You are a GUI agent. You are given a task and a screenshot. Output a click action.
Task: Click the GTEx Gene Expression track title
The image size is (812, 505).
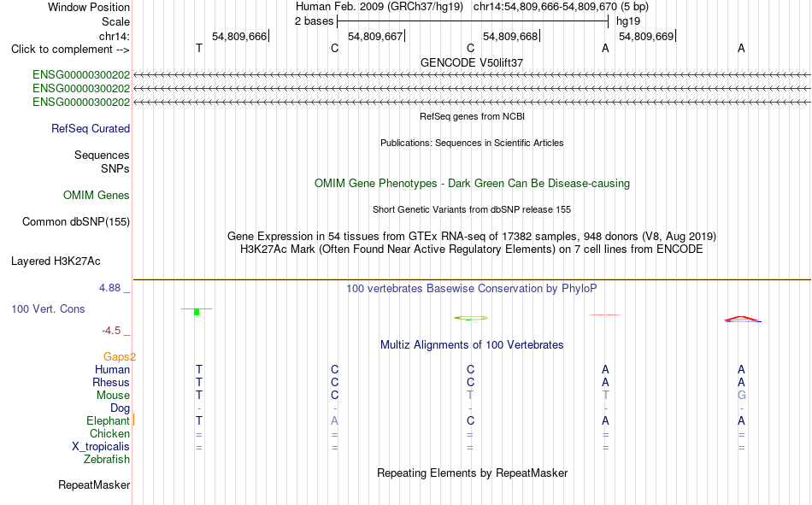pyautogui.click(x=472, y=237)
